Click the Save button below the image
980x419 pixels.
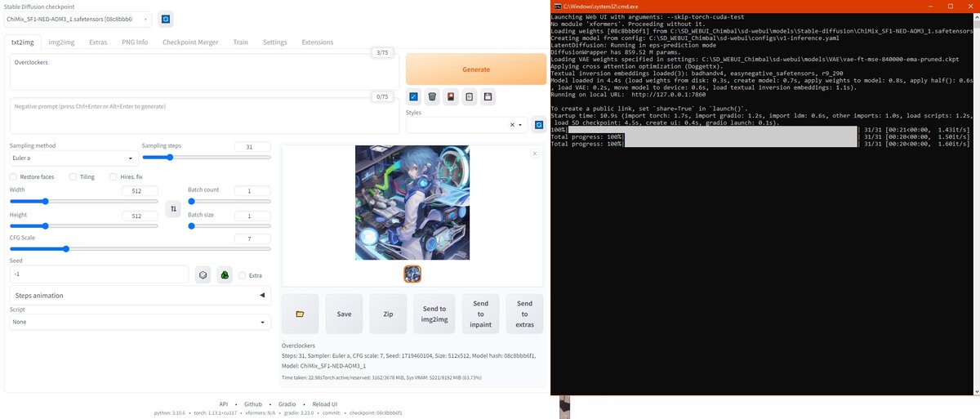tap(344, 314)
